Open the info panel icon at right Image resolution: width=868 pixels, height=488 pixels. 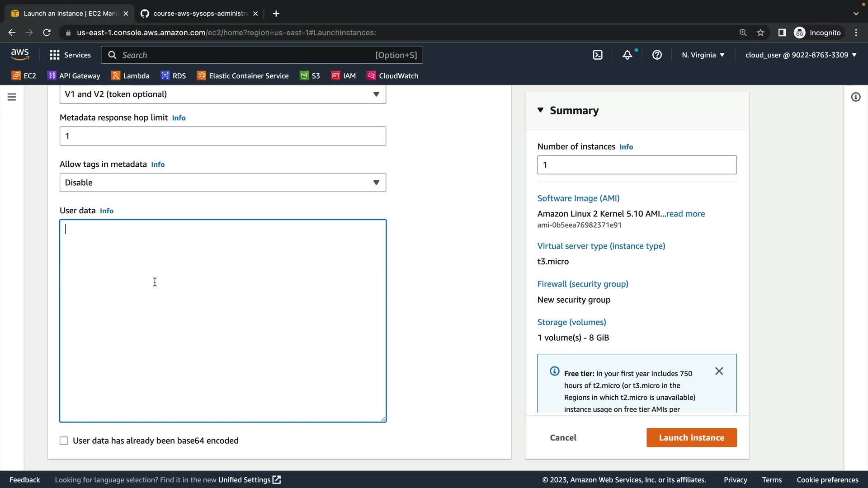[855, 97]
